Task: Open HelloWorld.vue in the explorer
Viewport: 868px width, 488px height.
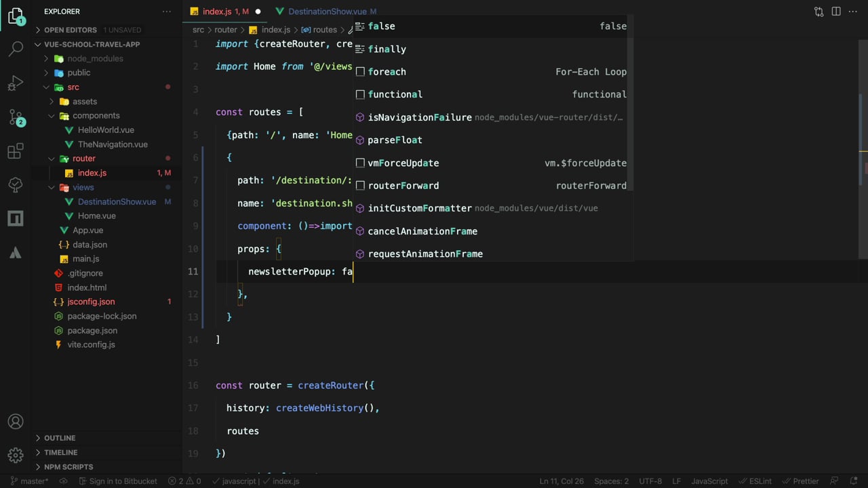Action: coord(106,129)
